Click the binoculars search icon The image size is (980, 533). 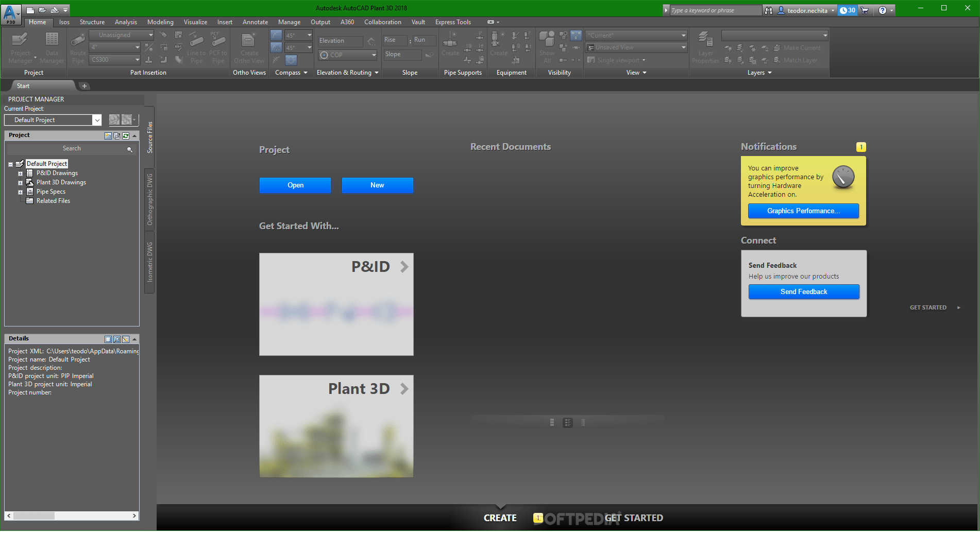(769, 10)
